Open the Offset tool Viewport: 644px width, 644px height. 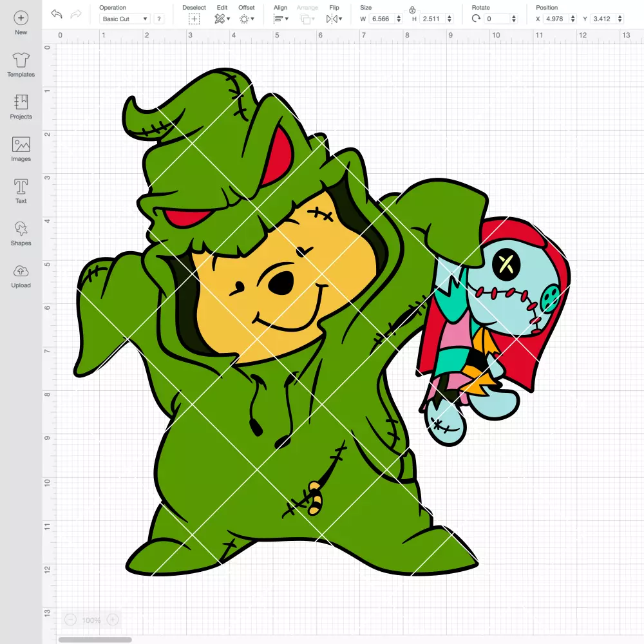[x=244, y=19]
